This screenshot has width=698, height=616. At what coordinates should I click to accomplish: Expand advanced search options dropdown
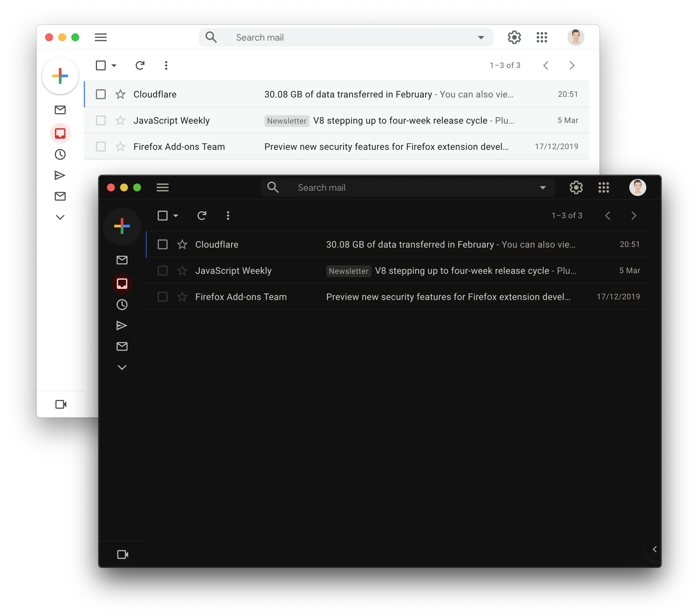click(x=543, y=187)
